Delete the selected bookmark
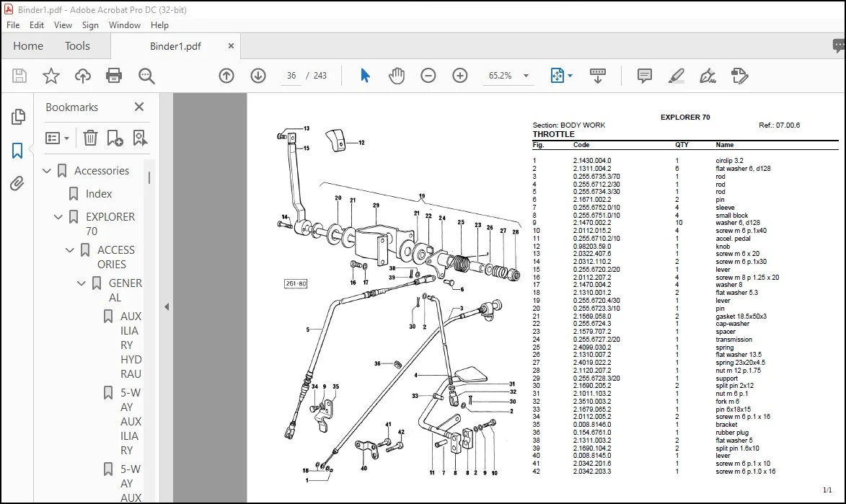Viewport: 846px width, 504px height. 90,138
